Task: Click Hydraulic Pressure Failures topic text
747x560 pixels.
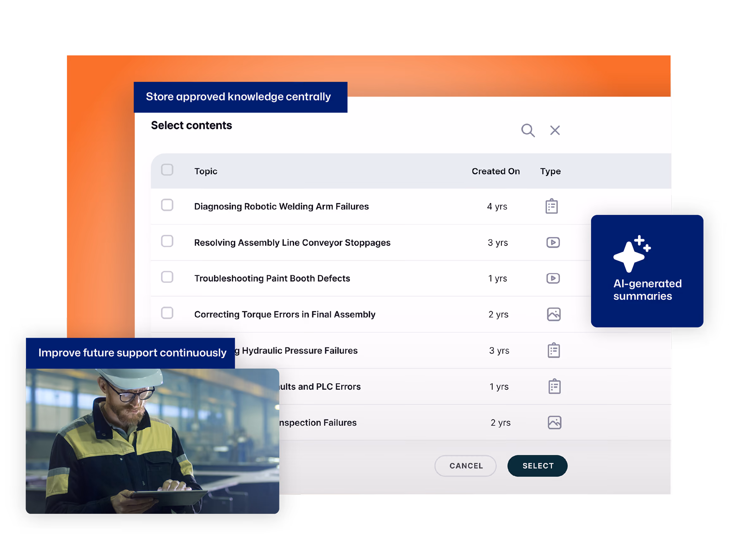Action: [x=296, y=351]
